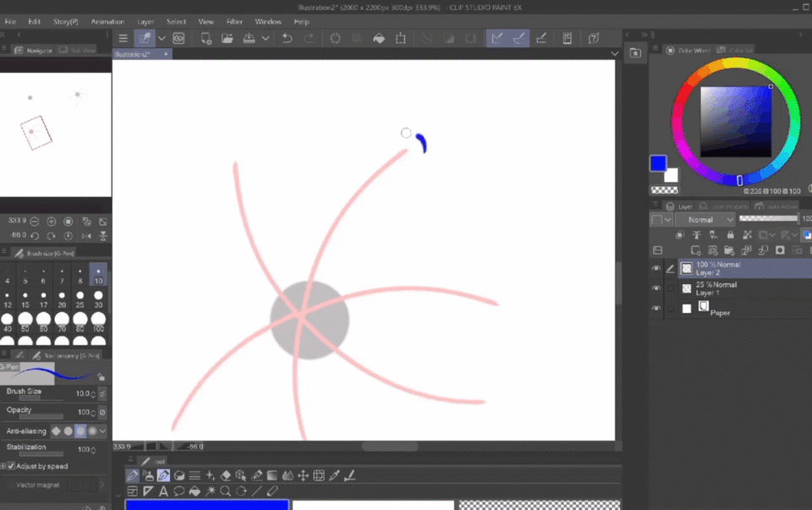Select the Blend tool with droplets icon

pos(288,475)
